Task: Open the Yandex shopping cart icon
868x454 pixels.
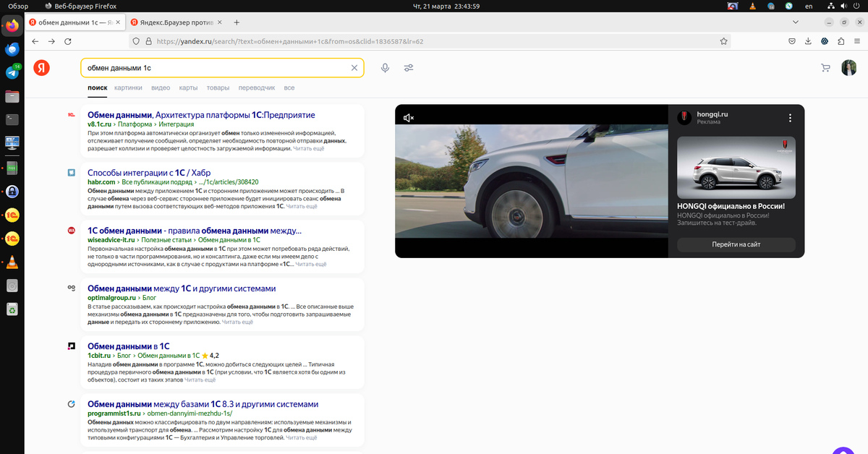Action: [x=825, y=68]
